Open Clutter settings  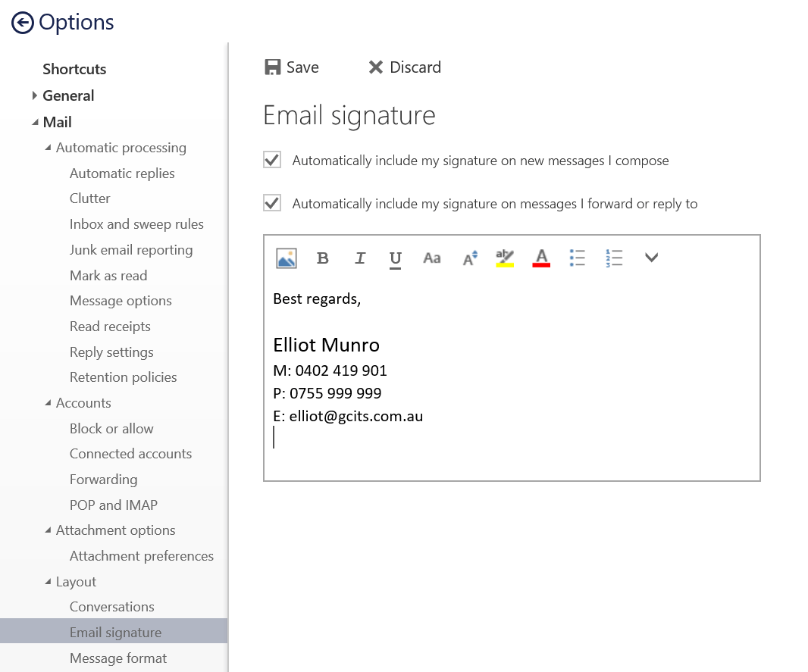(x=89, y=198)
